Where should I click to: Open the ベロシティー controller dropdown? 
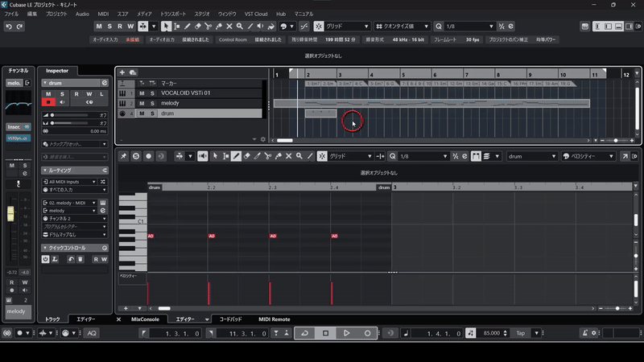click(x=588, y=156)
